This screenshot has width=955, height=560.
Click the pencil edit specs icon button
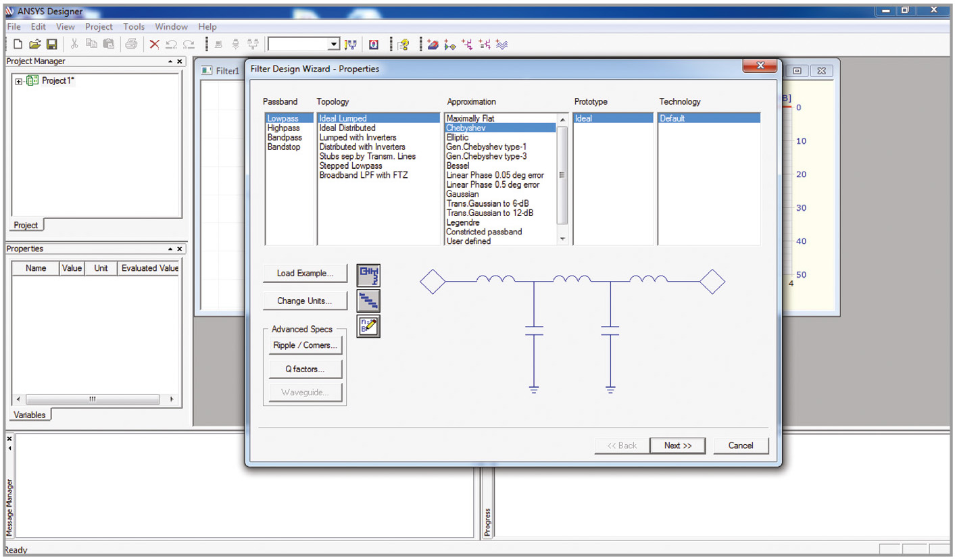click(x=368, y=326)
